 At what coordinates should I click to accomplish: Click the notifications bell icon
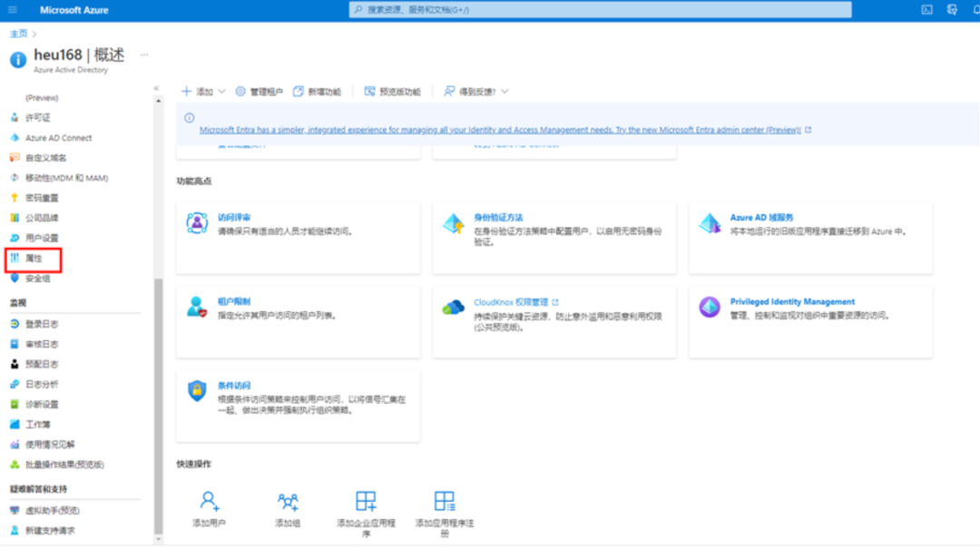click(x=975, y=10)
